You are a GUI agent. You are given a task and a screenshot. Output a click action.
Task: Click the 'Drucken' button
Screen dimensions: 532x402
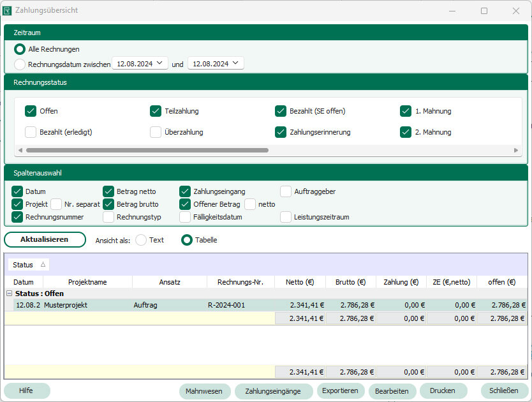pyautogui.click(x=442, y=391)
